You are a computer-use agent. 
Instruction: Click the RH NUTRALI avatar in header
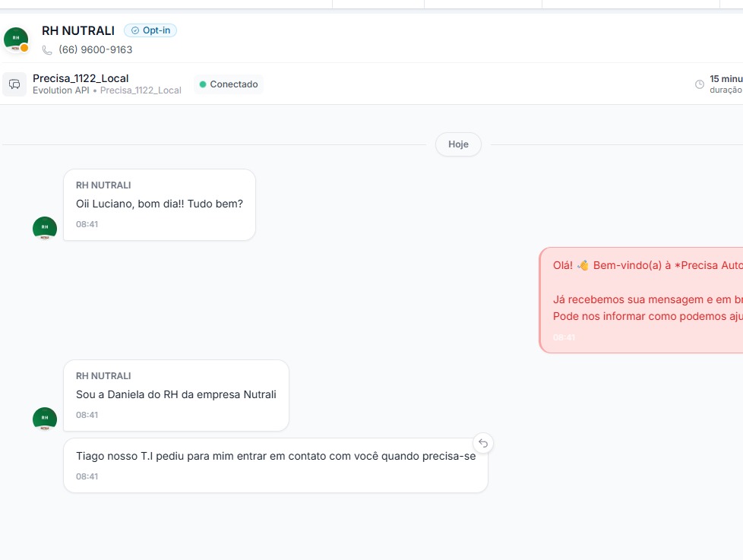pos(15,39)
